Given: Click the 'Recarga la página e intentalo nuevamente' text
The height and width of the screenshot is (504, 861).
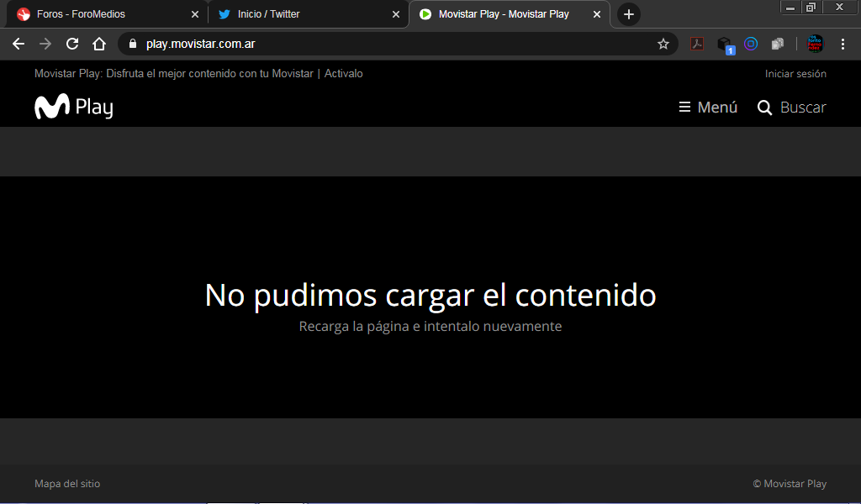Looking at the screenshot, I should click(x=430, y=326).
